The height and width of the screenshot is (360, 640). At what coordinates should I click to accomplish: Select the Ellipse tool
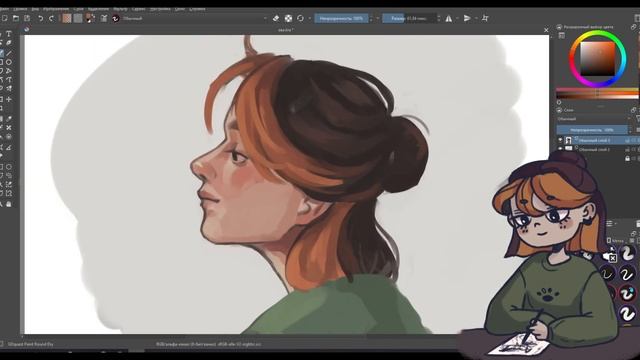(9, 62)
